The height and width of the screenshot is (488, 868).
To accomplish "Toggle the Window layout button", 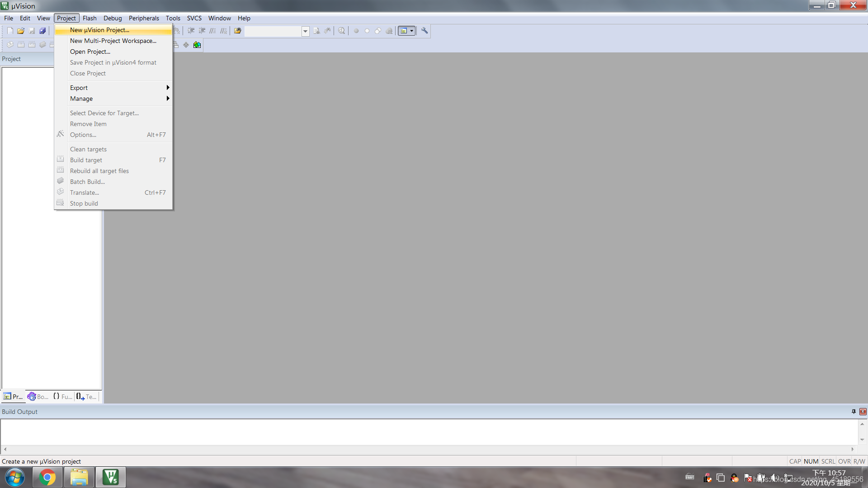I will tap(404, 31).
